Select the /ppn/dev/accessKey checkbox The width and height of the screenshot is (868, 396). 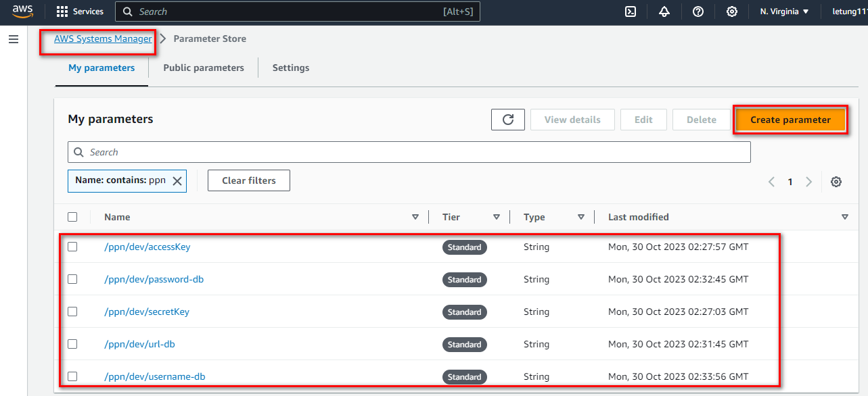[72, 247]
